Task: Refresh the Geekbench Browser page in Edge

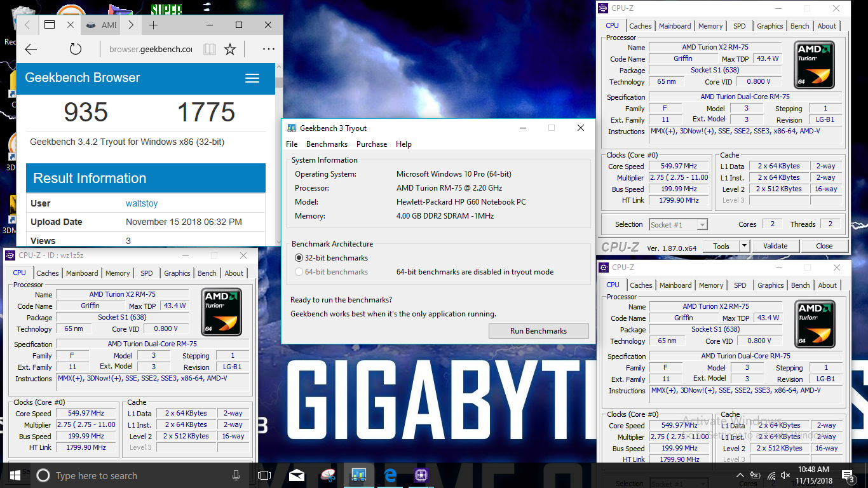Action: tap(76, 49)
